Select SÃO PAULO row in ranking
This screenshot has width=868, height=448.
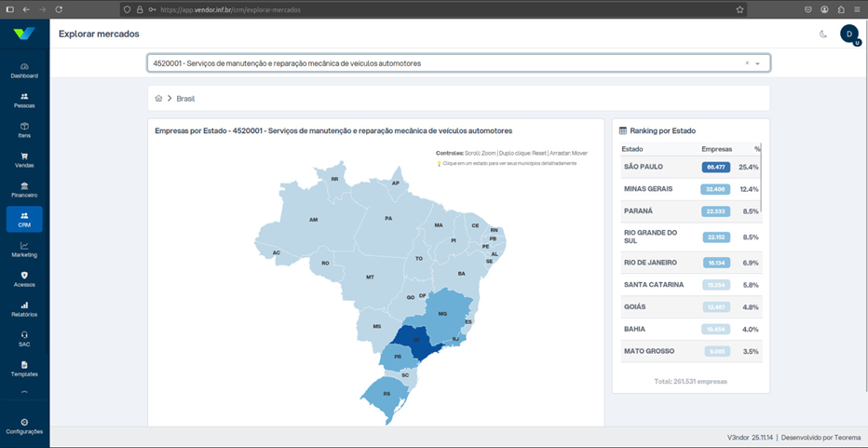pyautogui.click(x=690, y=167)
